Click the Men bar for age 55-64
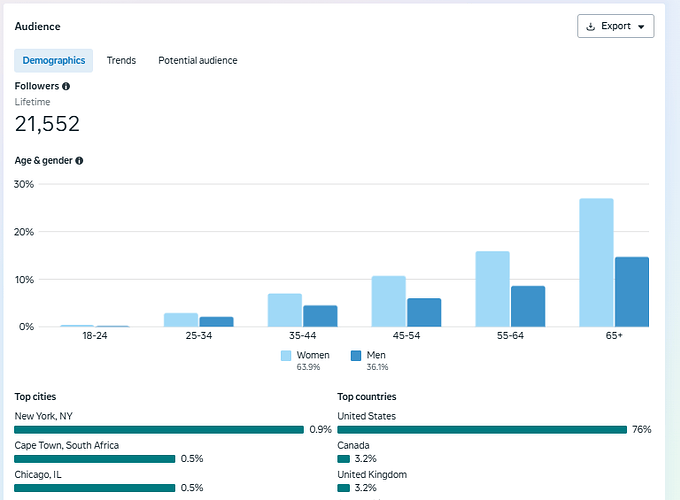This screenshot has width=680, height=500. coord(528,306)
